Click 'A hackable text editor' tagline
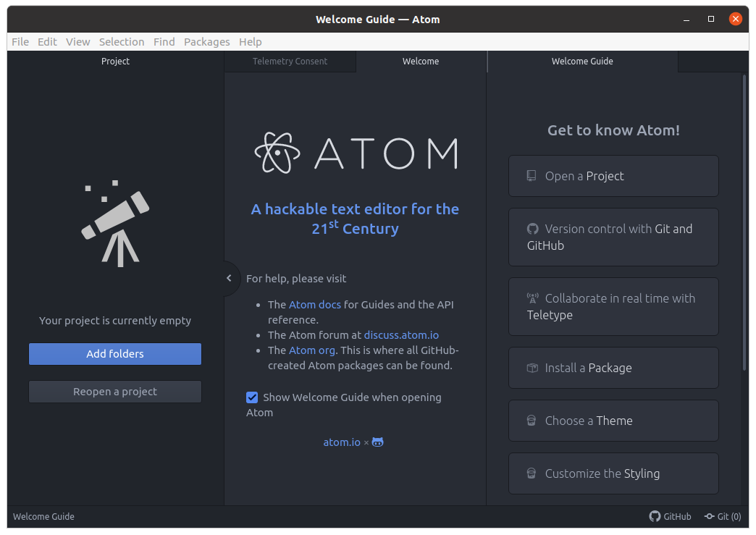Screen dimensions: 756x535 point(356,219)
